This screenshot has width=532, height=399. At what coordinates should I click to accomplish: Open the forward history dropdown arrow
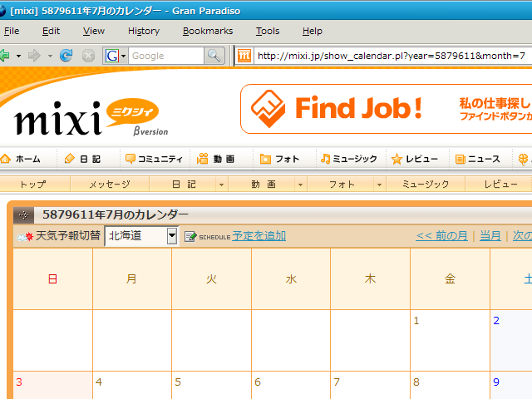50,56
